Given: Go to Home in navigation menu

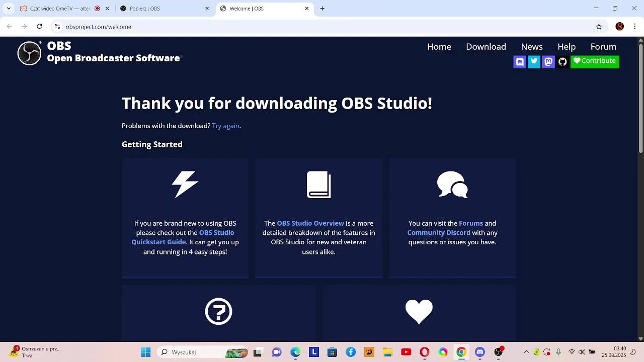Looking at the screenshot, I should click(439, 47).
